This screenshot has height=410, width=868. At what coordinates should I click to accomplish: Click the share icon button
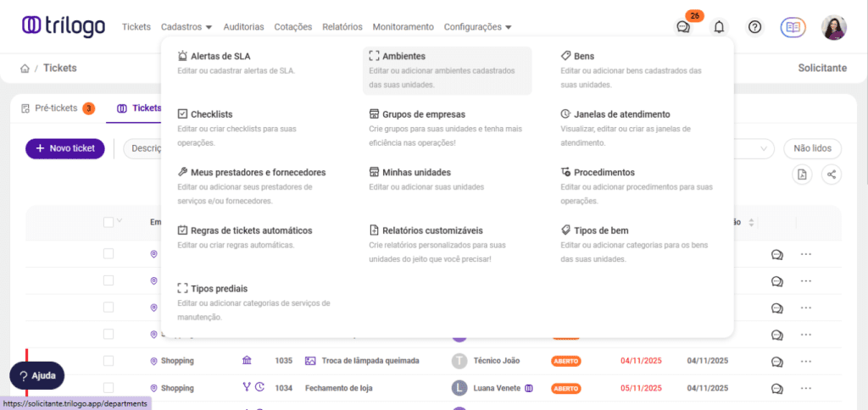pyautogui.click(x=832, y=175)
